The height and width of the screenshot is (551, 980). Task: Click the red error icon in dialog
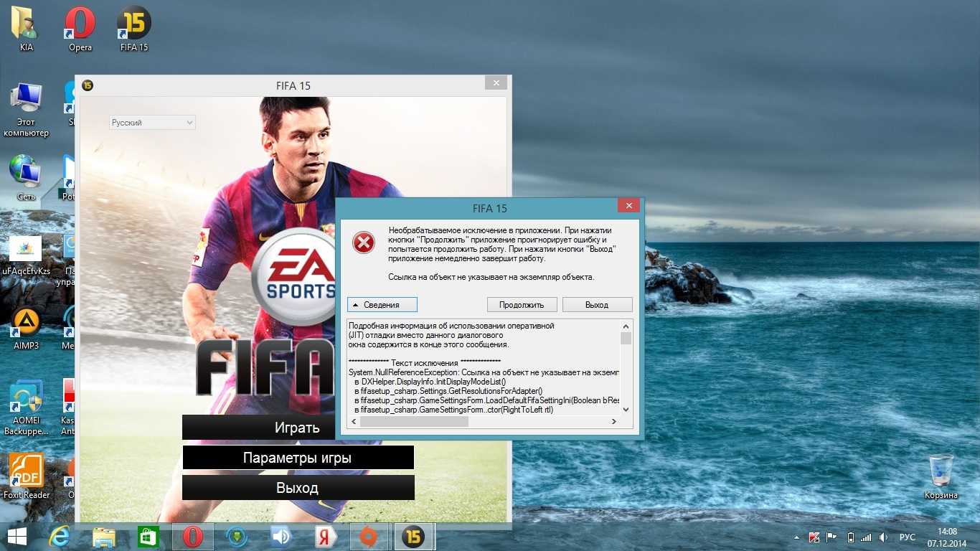pyautogui.click(x=364, y=243)
